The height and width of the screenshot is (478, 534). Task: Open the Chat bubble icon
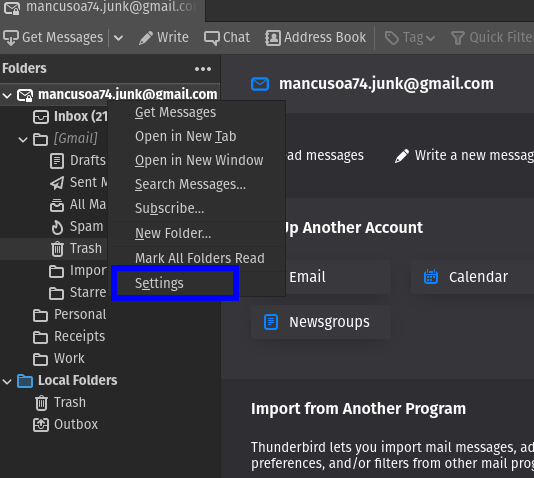(x=212, y=38)
